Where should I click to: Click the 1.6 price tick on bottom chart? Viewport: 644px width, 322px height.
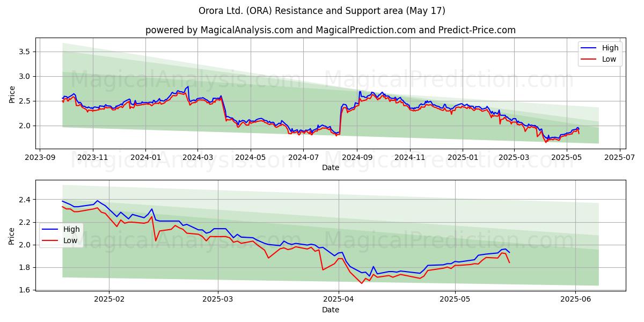[x=25, y=290]
